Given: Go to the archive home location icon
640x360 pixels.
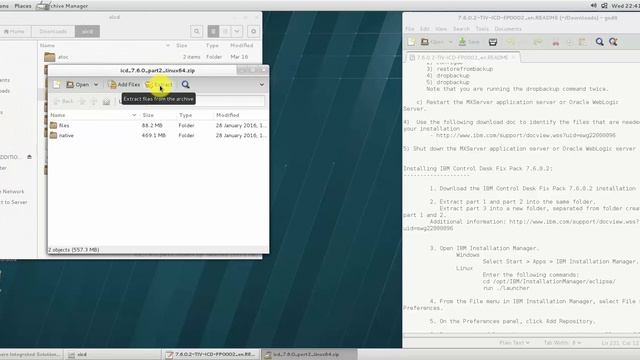Looking at the screenshot, I should pyautogui.click(x=107, y=102).
